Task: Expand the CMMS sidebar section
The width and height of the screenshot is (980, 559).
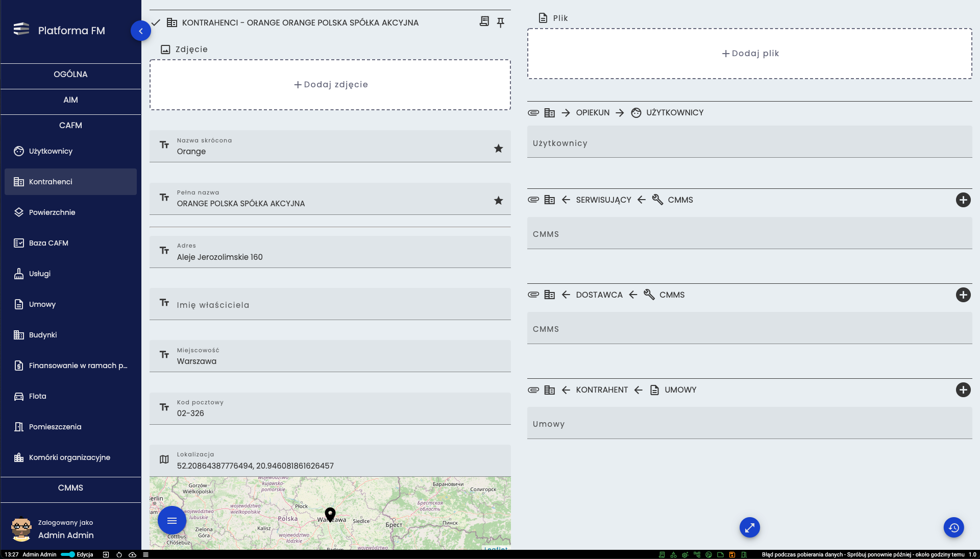Action: pos(70,488)
